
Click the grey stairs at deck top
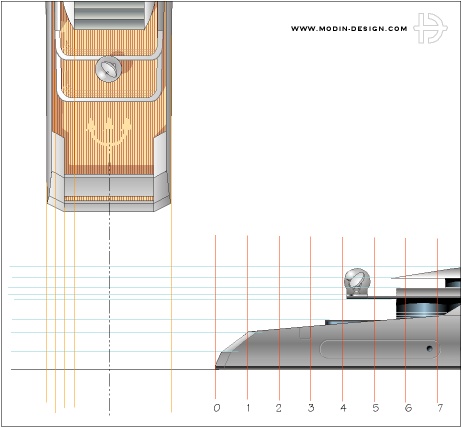pos(108,15)
